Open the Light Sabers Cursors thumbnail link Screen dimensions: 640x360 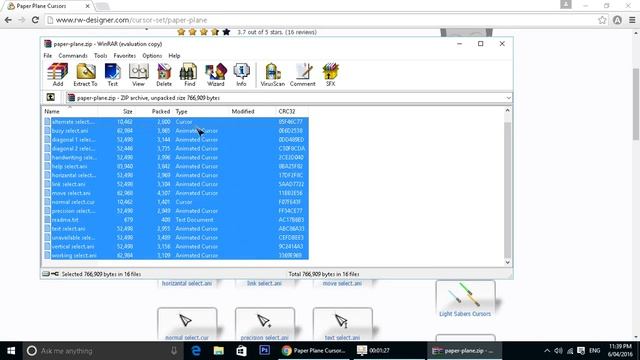[x=465, y=299]
